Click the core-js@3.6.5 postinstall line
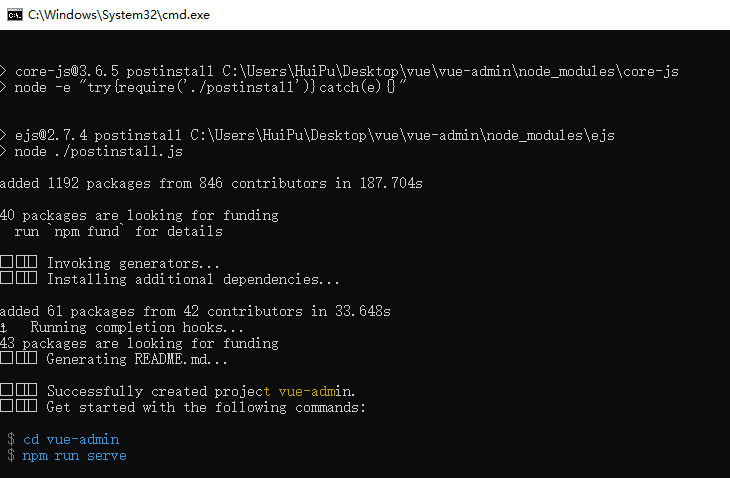This screenshot has height=478, width=730. (x=339, y=71)
